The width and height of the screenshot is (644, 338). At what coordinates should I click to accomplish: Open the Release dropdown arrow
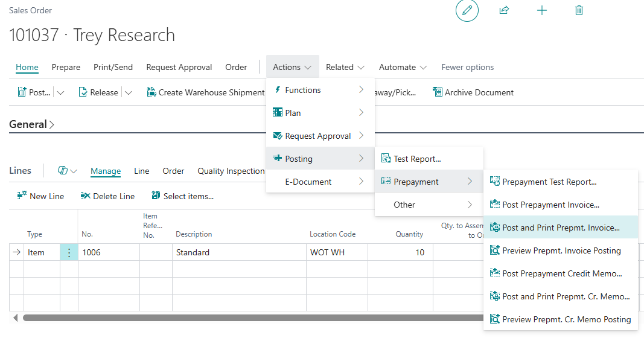128,92
